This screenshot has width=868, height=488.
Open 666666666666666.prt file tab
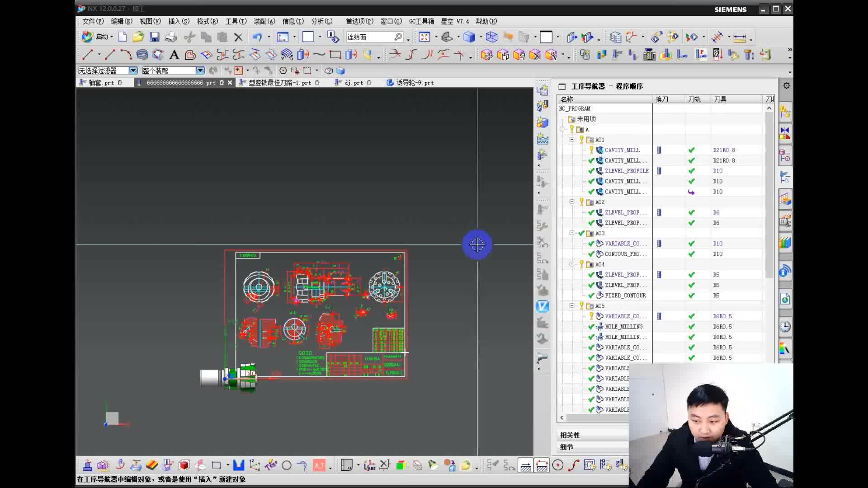(x=181, y=82)
